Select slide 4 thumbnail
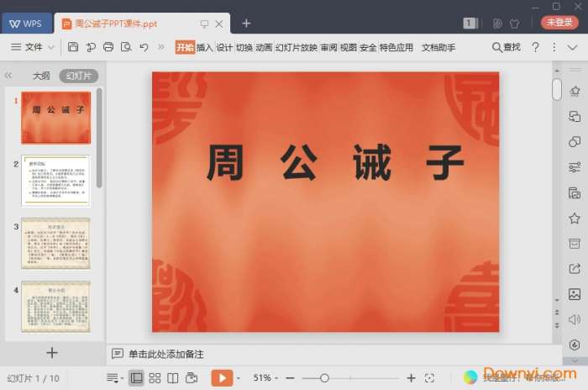This screenshot has height=390, width=588. (56, 306)
